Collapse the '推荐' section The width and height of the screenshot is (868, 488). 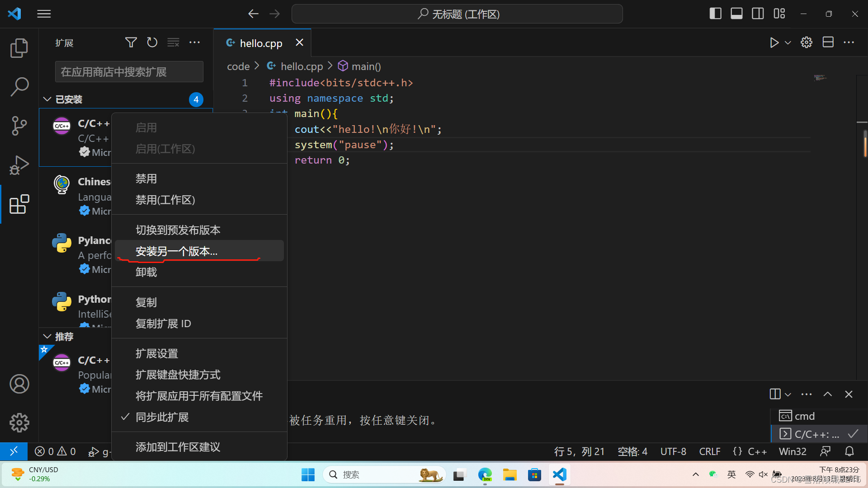[x=47, y=337]
